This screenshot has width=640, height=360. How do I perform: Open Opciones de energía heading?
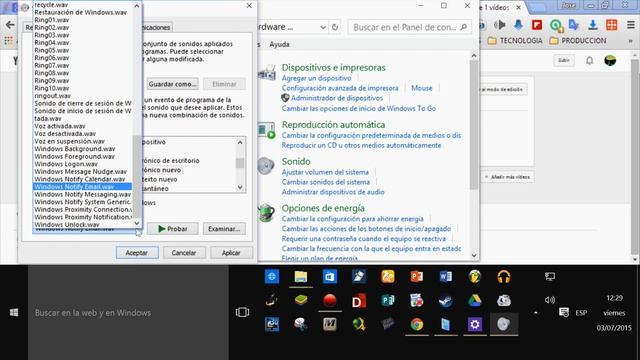coord(323,208)
